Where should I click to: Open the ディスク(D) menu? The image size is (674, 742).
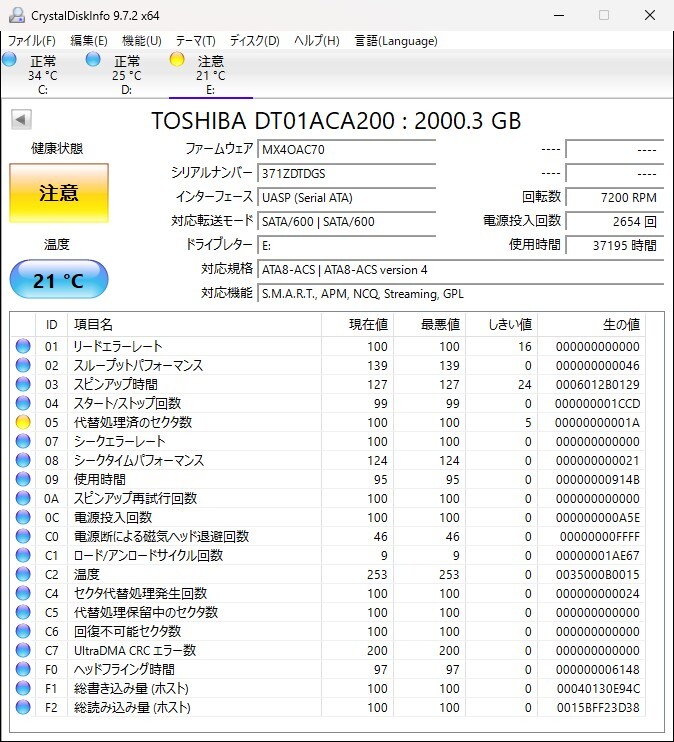point(255,41)
